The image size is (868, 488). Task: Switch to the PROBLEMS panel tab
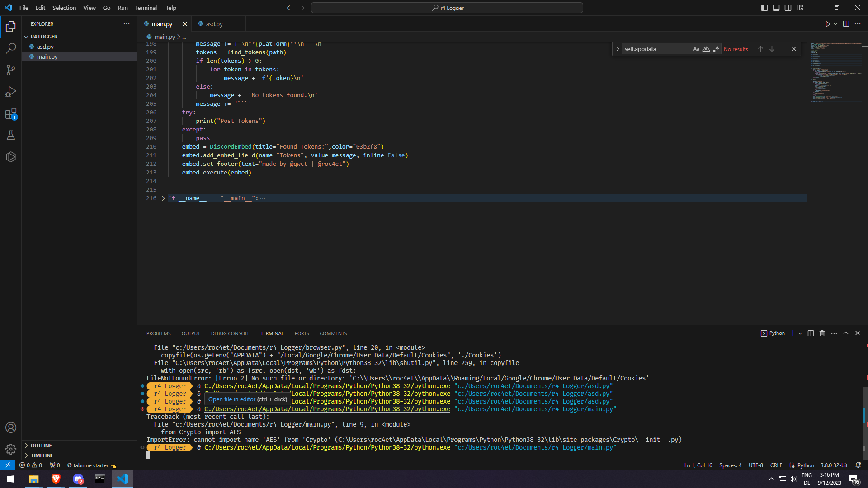(158, 333)
